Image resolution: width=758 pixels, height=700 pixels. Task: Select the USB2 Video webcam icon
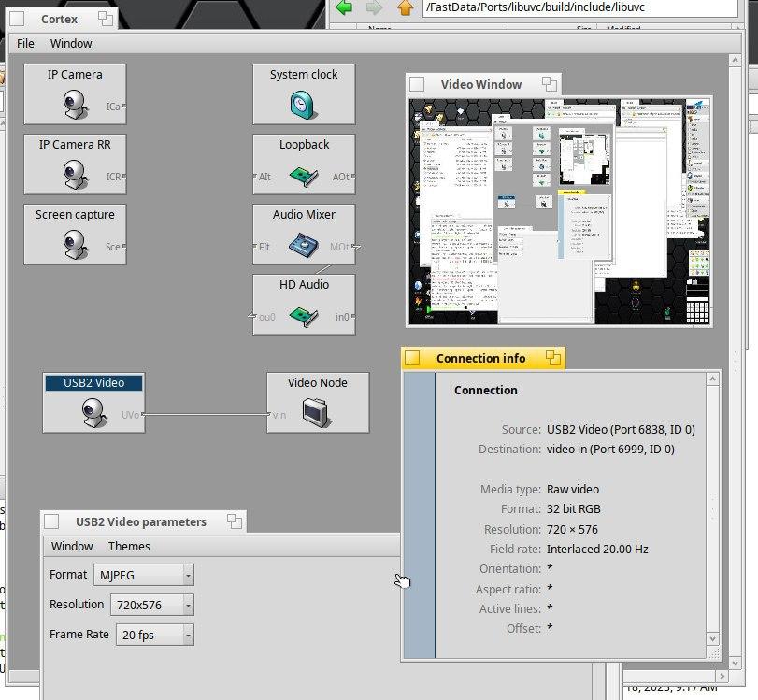(93, 412)
